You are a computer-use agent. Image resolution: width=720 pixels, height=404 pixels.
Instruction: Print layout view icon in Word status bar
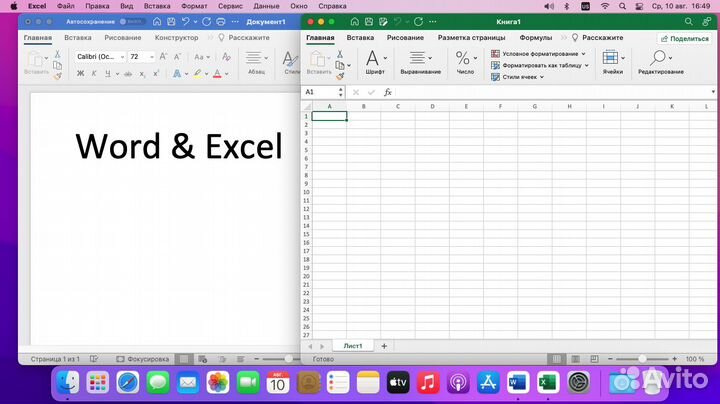[x=184, y=359]
